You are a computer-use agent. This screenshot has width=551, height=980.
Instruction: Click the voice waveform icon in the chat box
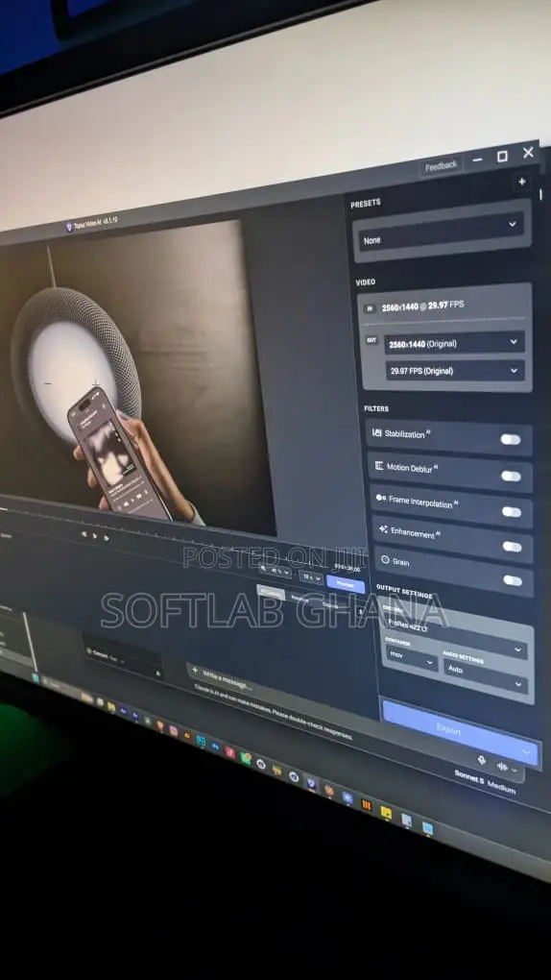click(502, 766)
